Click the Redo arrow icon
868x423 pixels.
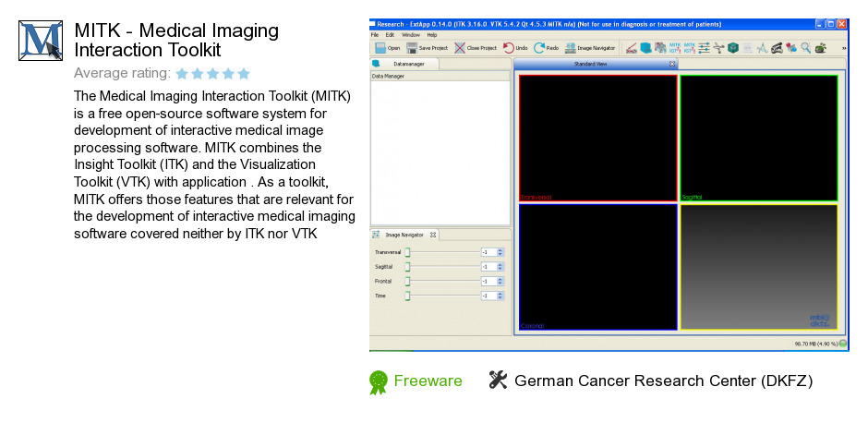(539, 48)
